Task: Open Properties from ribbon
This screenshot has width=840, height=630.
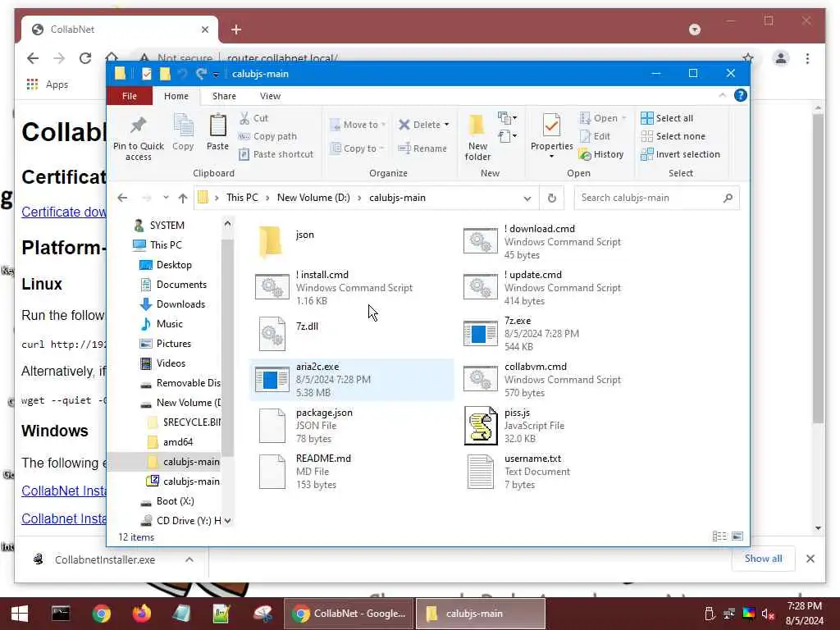Action: (x=552, y=136)
